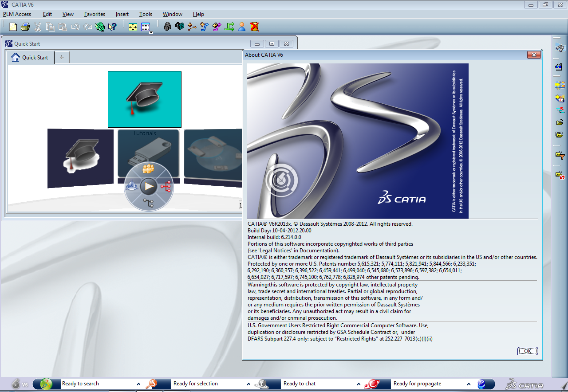
Task: Click the blue glasses icon in right toolbar
Action: pyautogui.click(x=560, y=67)
